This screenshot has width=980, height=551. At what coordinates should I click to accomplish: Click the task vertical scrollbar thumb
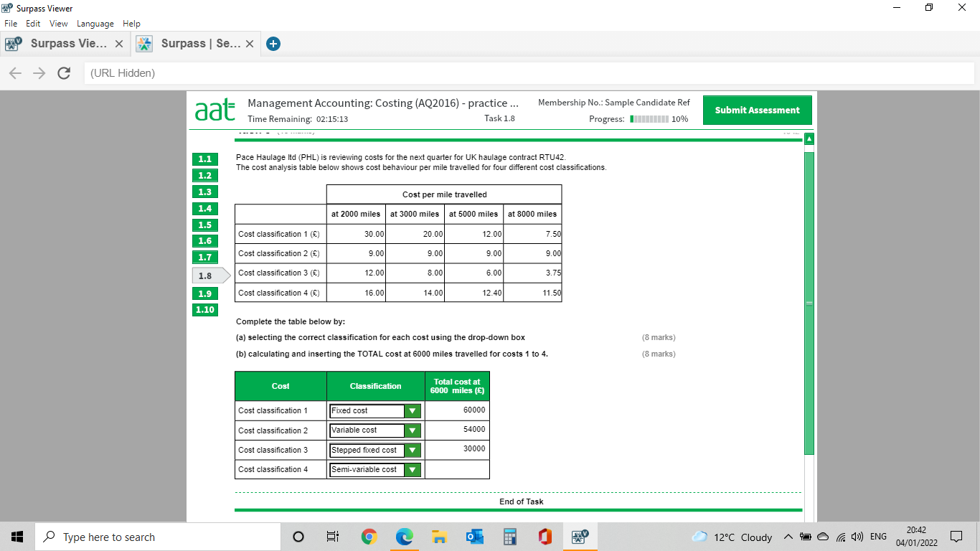click(810, 303)
